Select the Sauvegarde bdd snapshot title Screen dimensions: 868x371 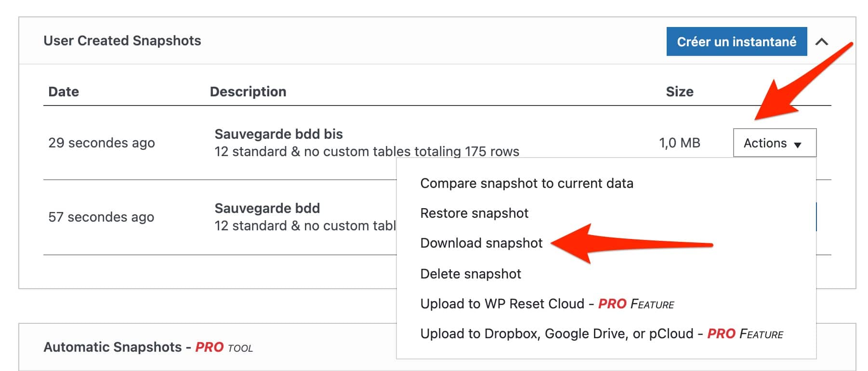pyautogui.click(x=267, y=208)
